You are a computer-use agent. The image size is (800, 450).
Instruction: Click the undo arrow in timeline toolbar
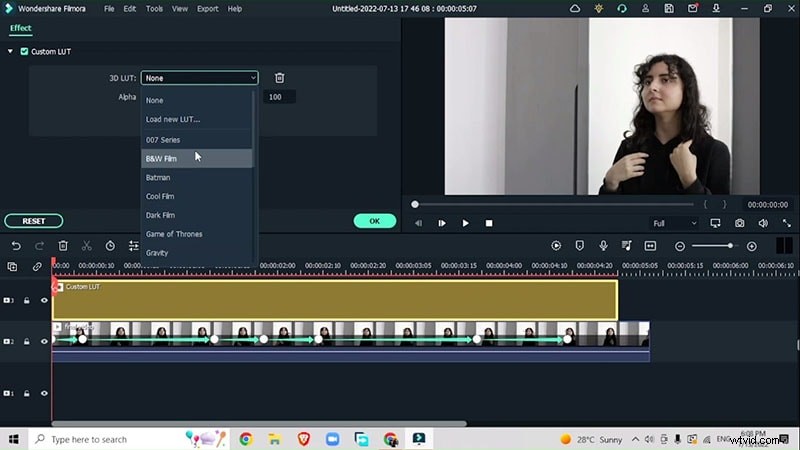point(16,246)
